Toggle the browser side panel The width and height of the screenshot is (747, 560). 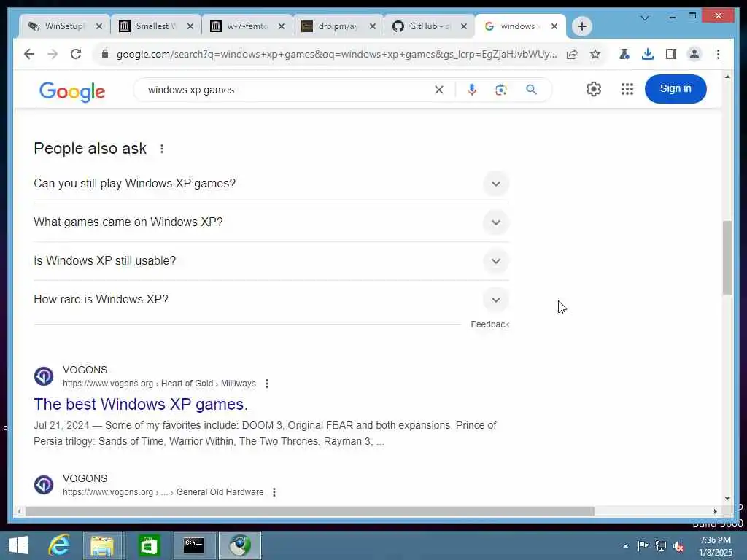coord(671,54)
